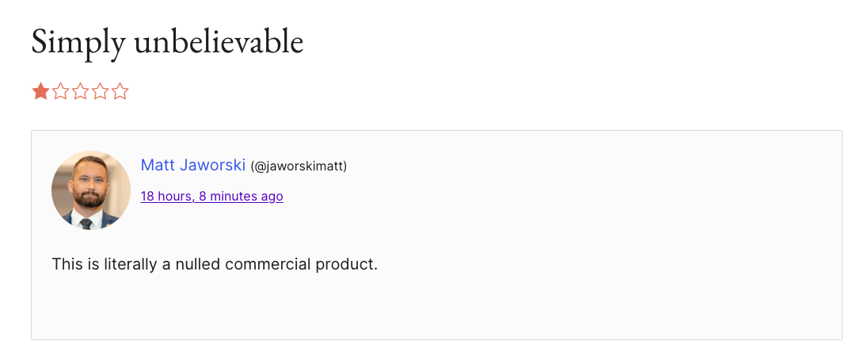Select the second empty rating star

(60, 92)
